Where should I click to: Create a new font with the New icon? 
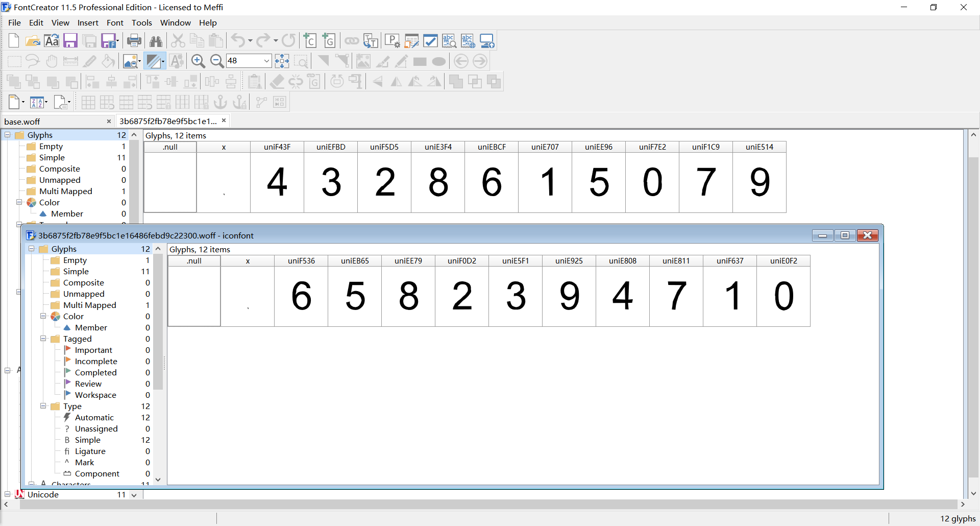(14, 40)
